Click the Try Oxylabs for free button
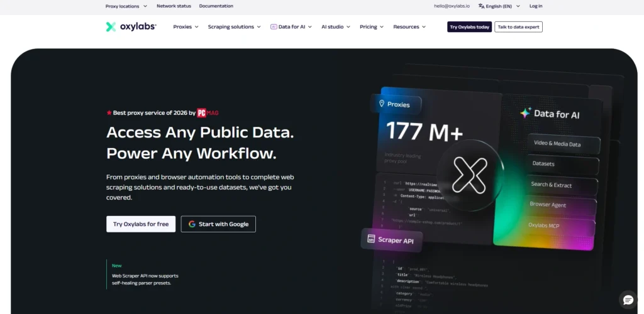 pos(141,224)
